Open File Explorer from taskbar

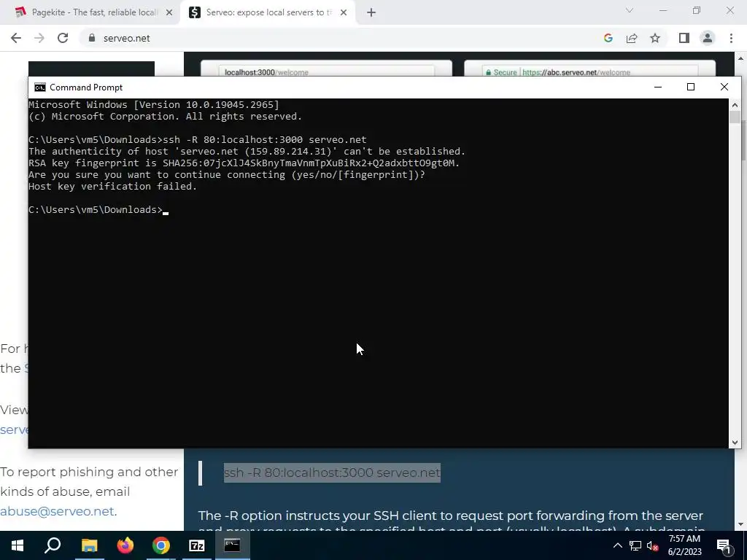tap(89, 545)
